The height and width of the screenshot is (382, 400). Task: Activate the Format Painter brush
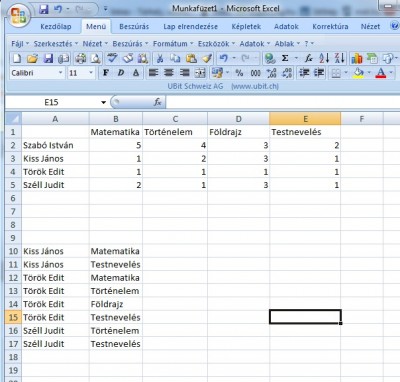tap(207, 58)
